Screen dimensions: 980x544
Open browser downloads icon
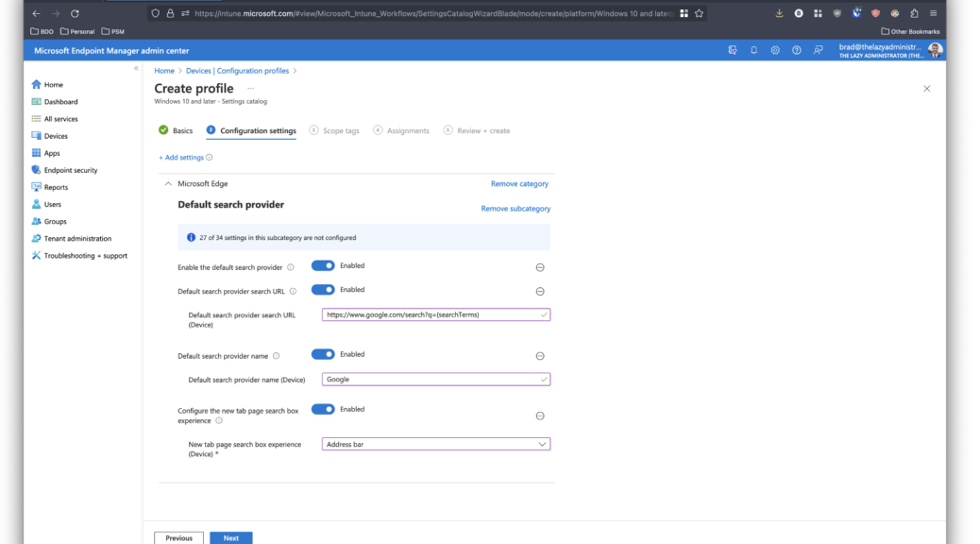click(780, 13)
